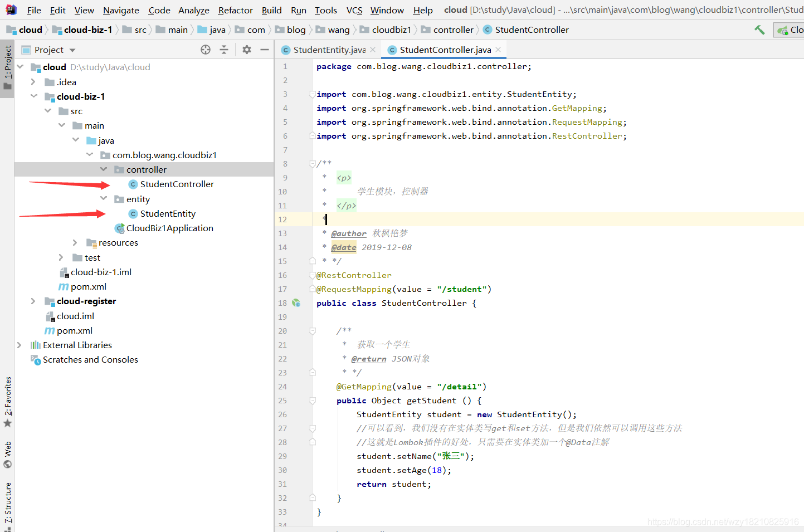Select the java source folder
This screenshot has height=532, width=804.
106,141
